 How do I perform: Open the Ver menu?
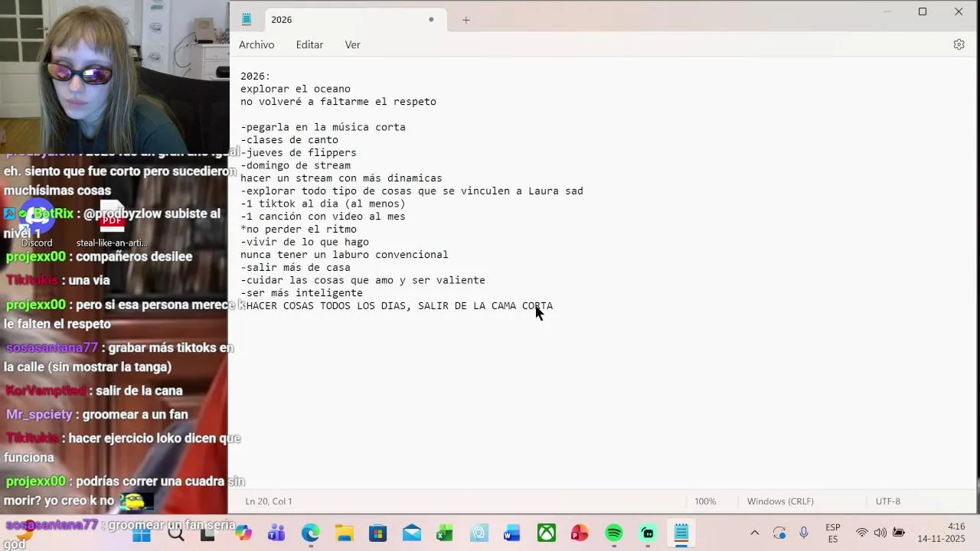click(352, 44)
